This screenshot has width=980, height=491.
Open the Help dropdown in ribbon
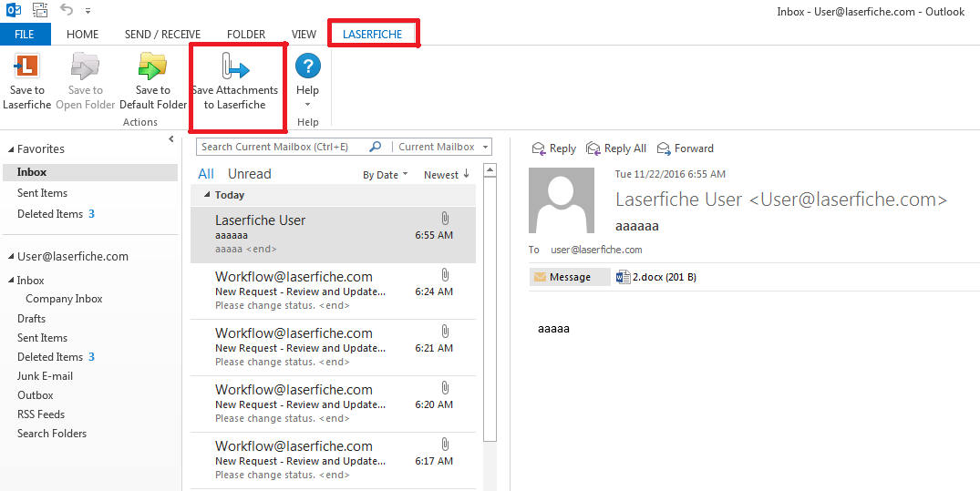[x=307, y=81]
